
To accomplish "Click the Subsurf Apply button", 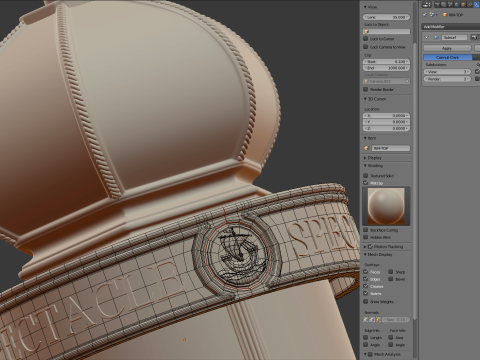I will 447,48.
